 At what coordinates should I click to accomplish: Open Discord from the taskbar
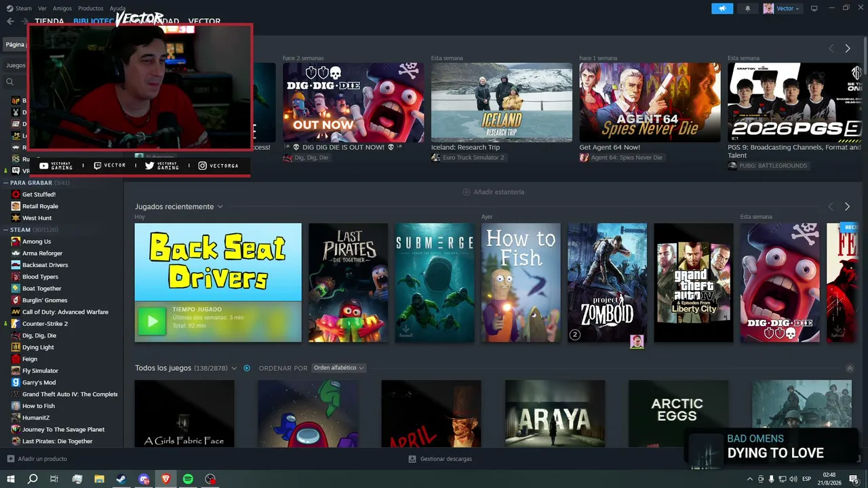(144, 479)
